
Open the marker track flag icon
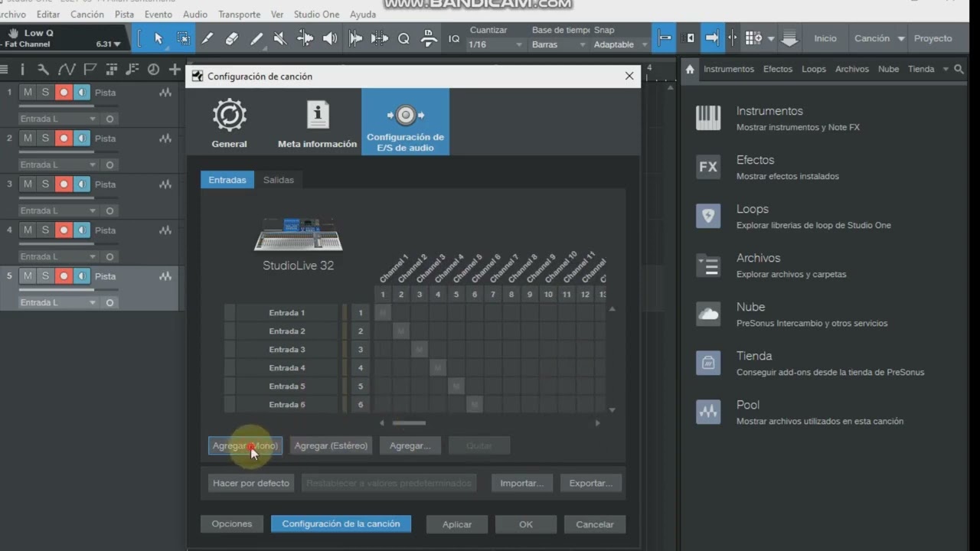coord(90,70)
